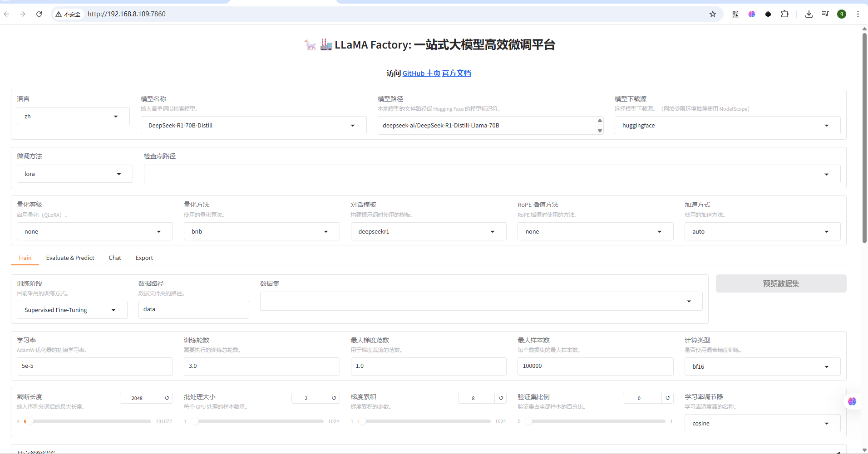Adjust the truncation length slider
The image size is (868, 454).
[x=88, y=421]
